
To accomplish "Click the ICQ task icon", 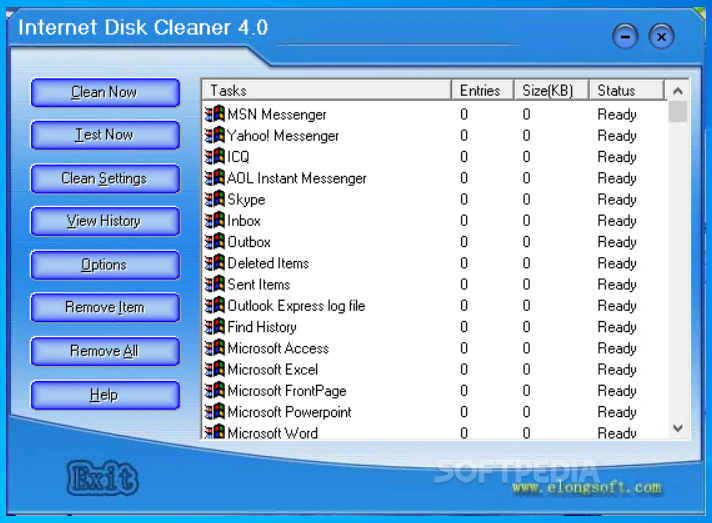I will (215, 156).
